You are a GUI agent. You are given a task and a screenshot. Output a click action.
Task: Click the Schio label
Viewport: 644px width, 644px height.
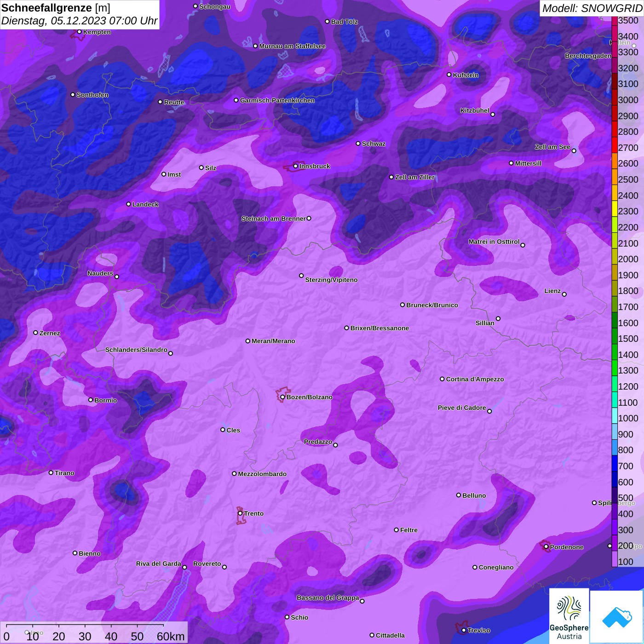(x=299, y=617)
